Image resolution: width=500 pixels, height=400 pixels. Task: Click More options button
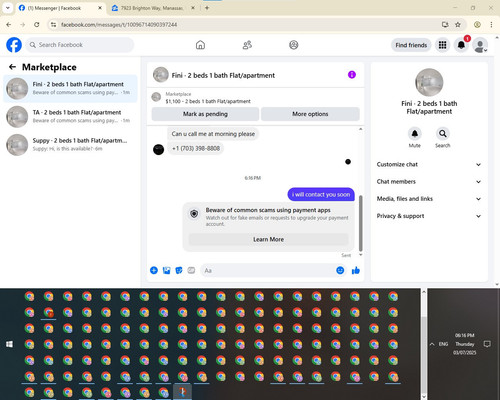(310, 114)
